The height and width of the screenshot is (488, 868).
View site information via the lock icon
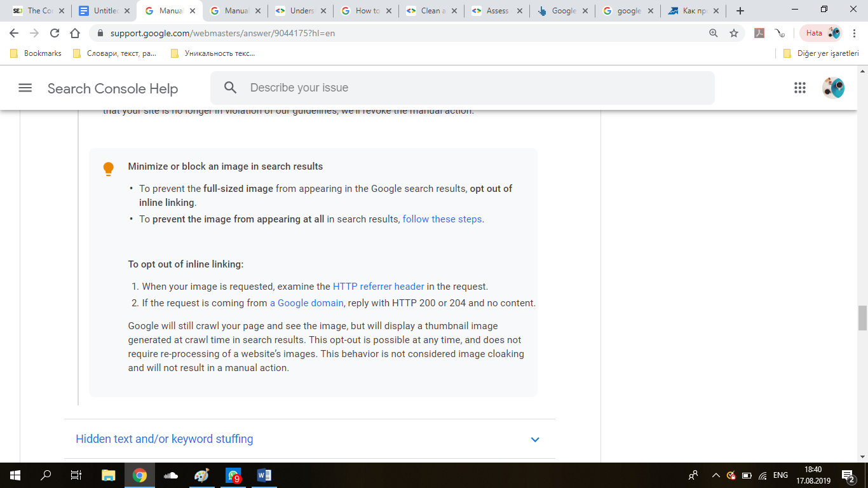tap(100, 33)
